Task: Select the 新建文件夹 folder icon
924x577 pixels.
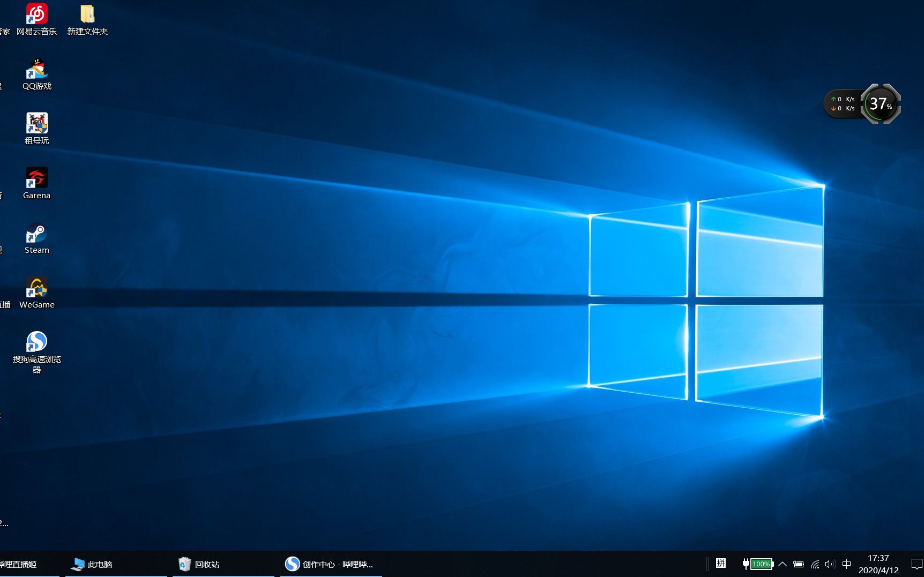Action: [x=87, y=19]
